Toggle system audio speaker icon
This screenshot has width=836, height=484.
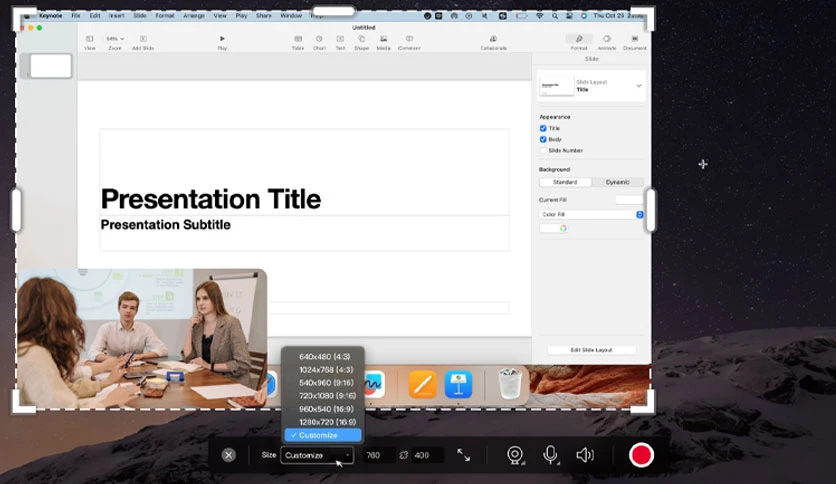point(585,455)
